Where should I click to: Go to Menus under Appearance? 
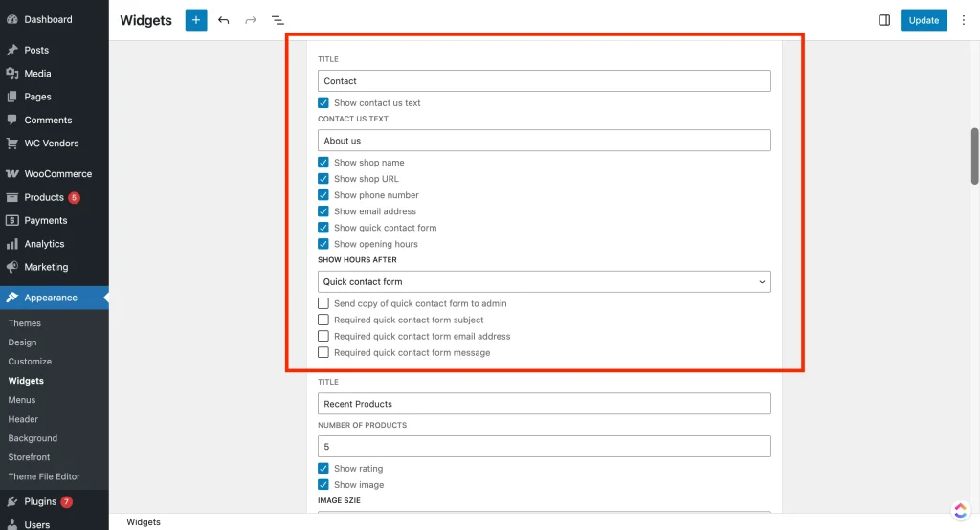[22, 400]
